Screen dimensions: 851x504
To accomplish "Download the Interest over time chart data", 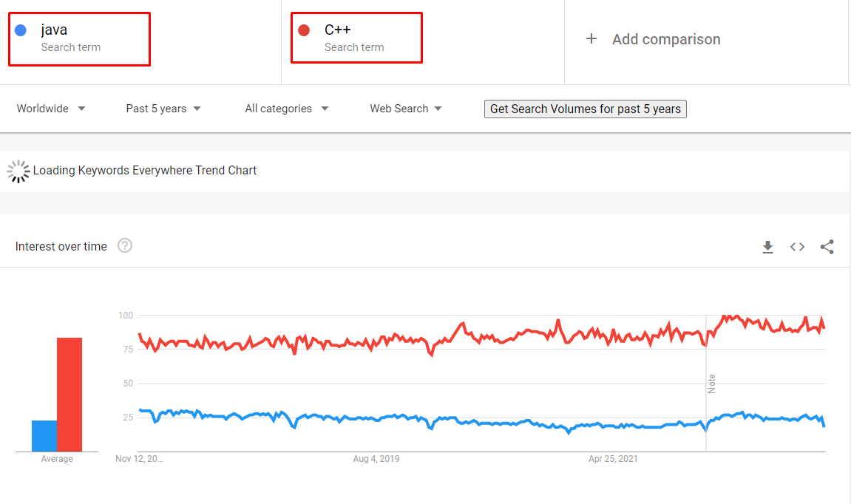I will (x=767, y=247).
